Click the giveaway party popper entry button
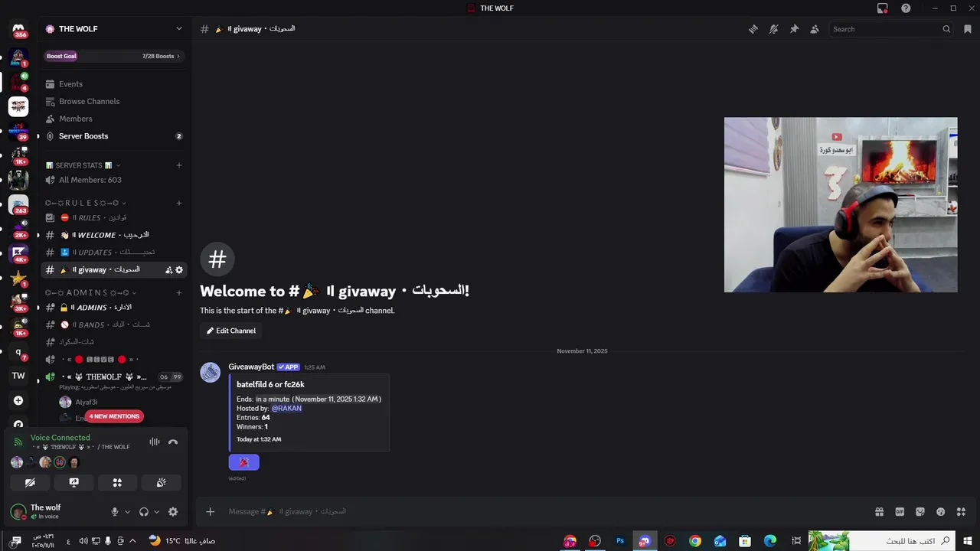This screenshot has width=980, height=551. 243,462
